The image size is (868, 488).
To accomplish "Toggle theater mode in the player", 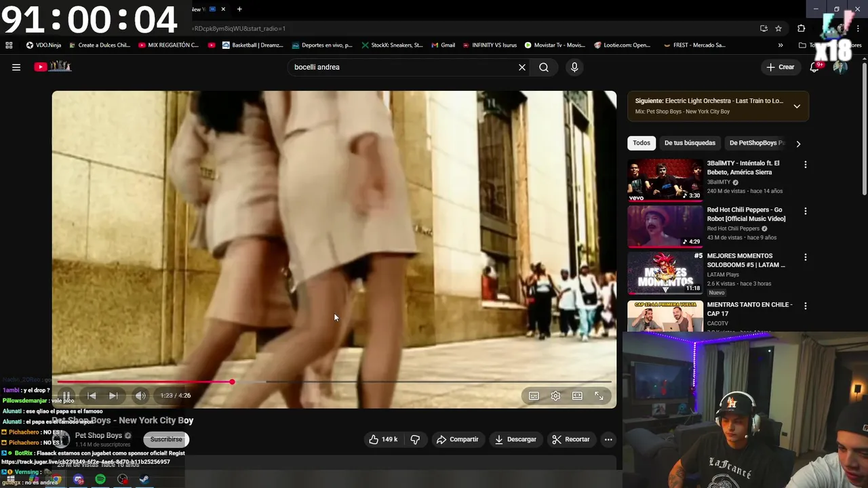I will click(577, 396).
